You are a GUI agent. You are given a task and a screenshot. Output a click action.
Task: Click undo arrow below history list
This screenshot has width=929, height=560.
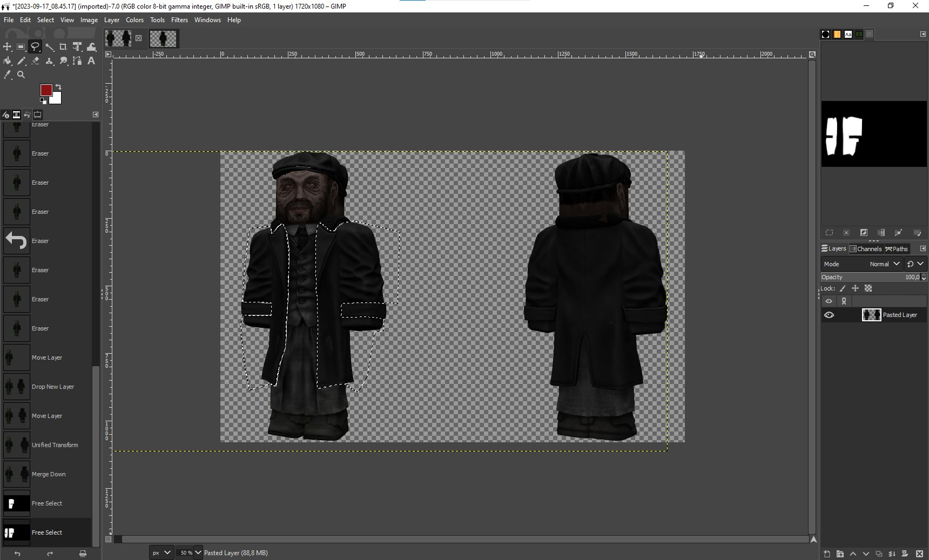[17, 554]
